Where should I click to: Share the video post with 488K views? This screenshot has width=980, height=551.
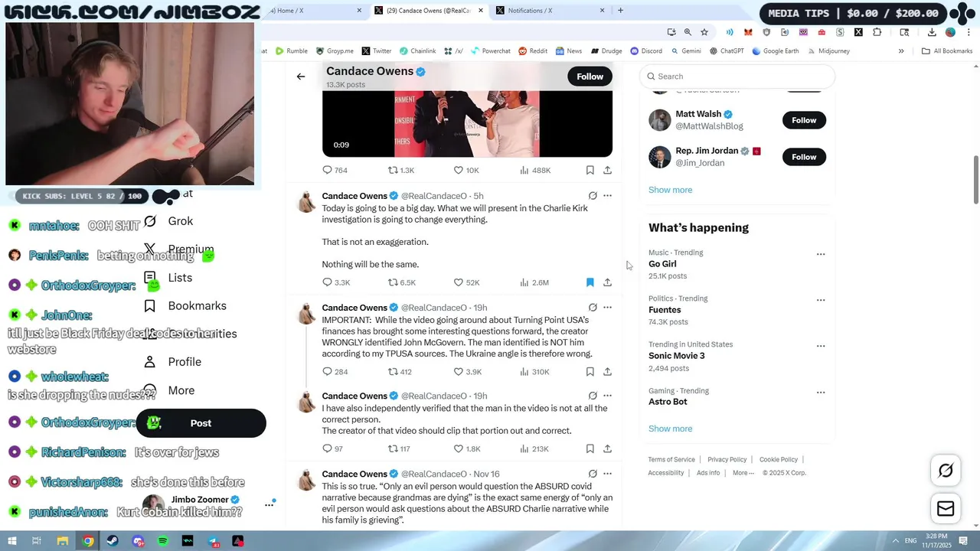[x=607, y=170]
